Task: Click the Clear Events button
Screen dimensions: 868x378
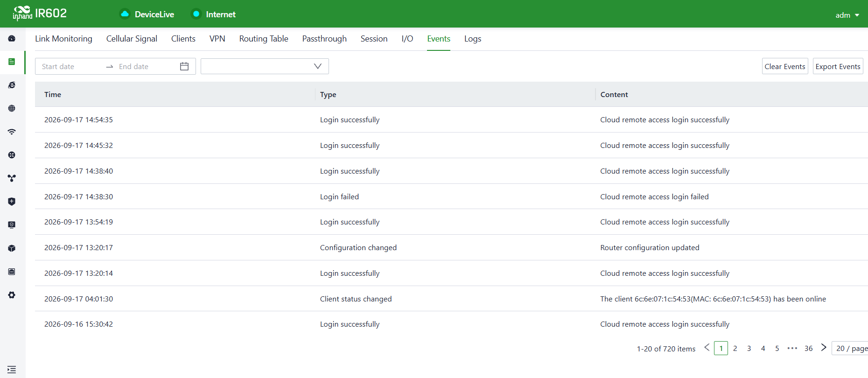Action: 785,66
